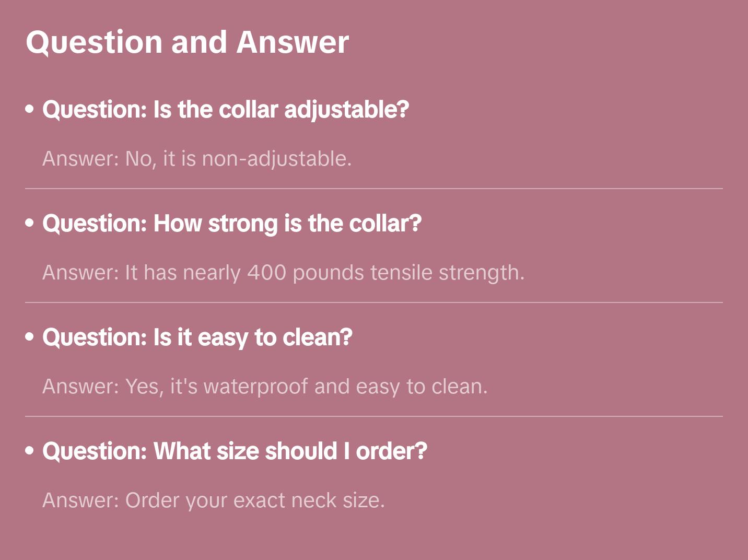Screen dimensions: 748x560
Task: Select the answer about 400 pounds tensile strength
Action: pyautogui.click(x=283, y=273)
